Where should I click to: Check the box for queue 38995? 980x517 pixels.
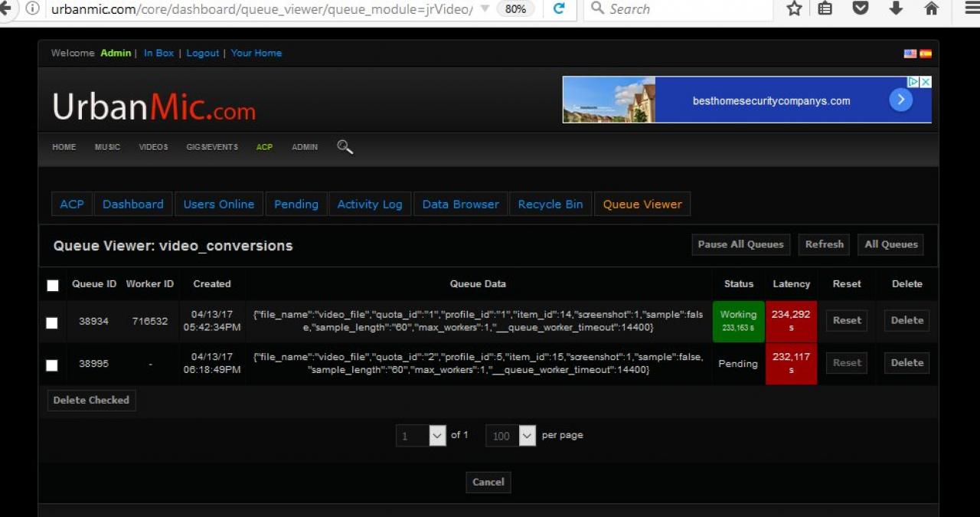click(52, 365)
